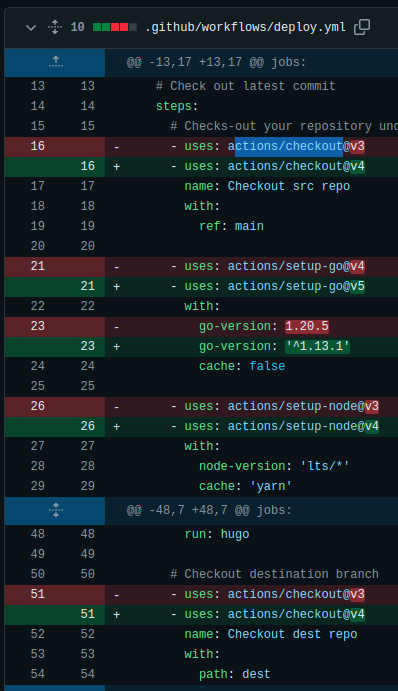Image resolution: width=398 pixels, height=691 pixels.
Task: Expand all lines in deploy.yml
Action: (55, 27)
